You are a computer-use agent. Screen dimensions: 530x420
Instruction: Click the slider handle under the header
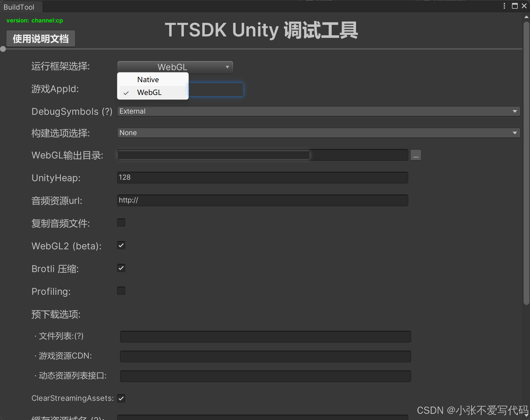[3, 49]
